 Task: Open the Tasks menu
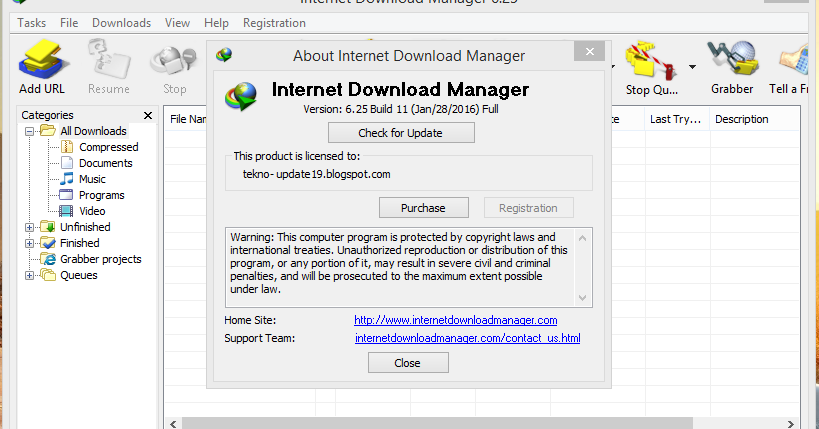click(x=31, y=23)
